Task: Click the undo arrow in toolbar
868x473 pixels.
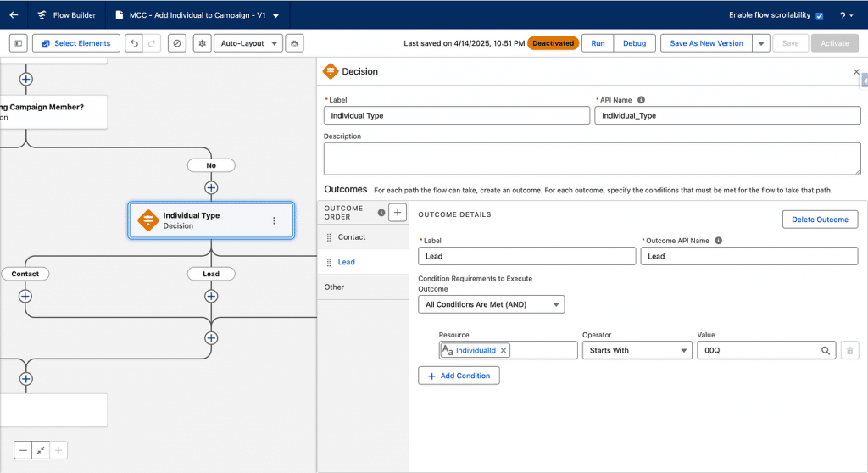Action: pyautogui.click(x=134, y=43)
